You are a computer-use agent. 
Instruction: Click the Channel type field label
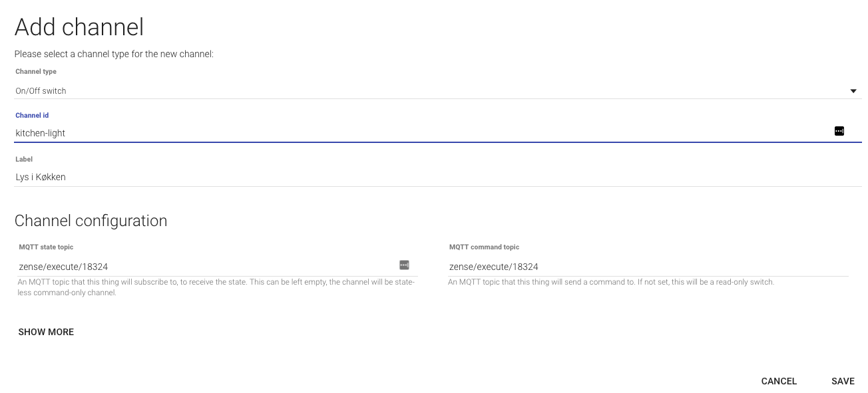click(x=36, y=72)
